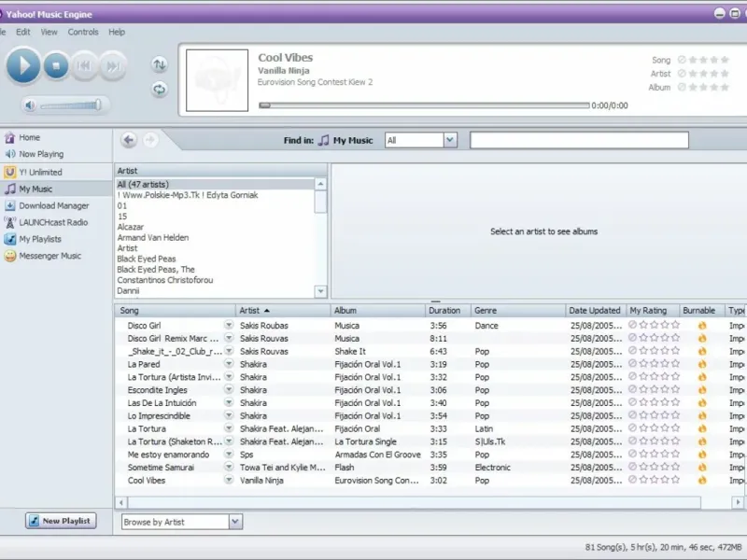Select Black Eyed Peas in artist list
747x560 pixels.
(147, 259)
